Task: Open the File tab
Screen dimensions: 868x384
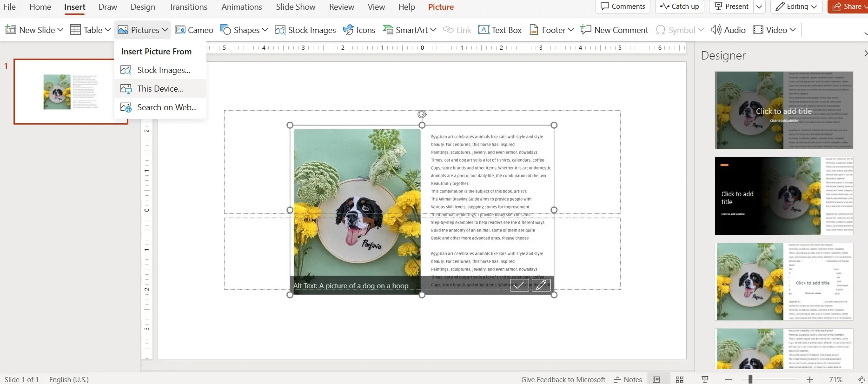Action: click(x=10, y=7)
